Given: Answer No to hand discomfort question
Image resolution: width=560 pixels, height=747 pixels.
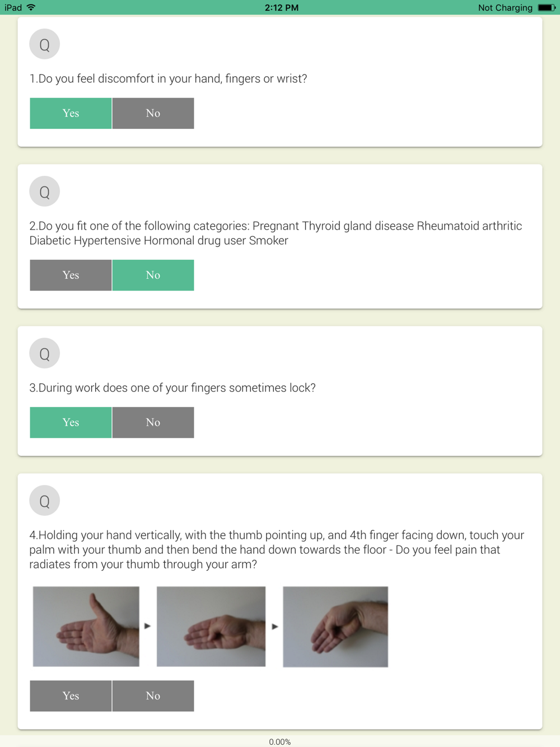Looking at the screenshot, I should click(x=153, y=113).
